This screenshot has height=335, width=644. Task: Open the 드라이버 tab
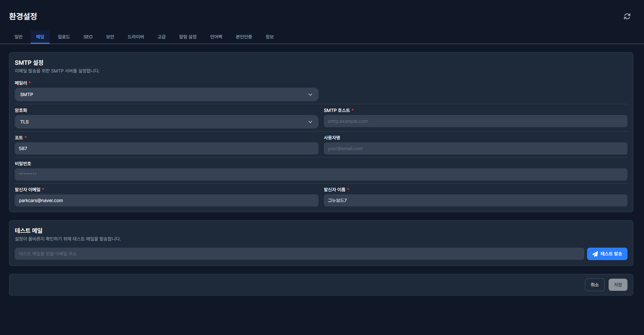(136, 37)
